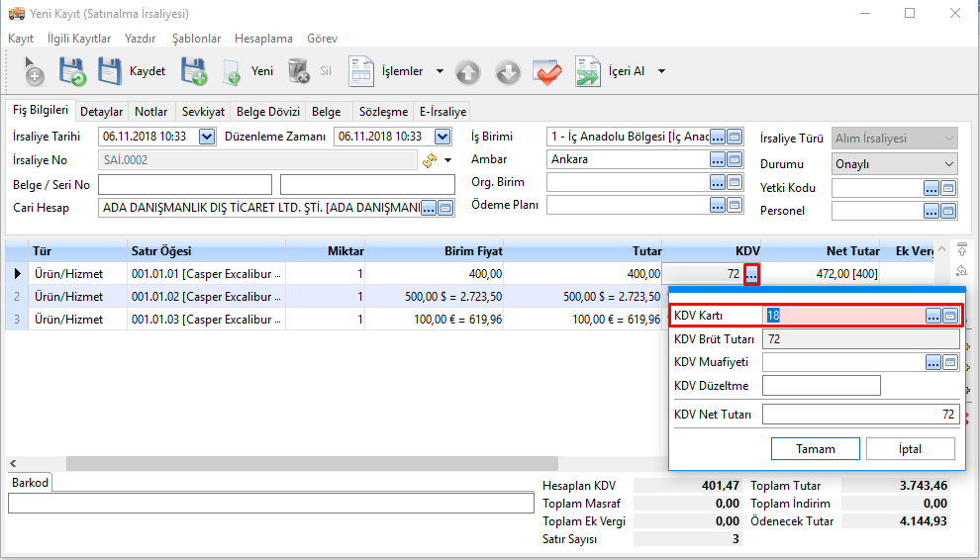Switch to the Detaylar tab

pyautogui.click(x=101, y=112)
